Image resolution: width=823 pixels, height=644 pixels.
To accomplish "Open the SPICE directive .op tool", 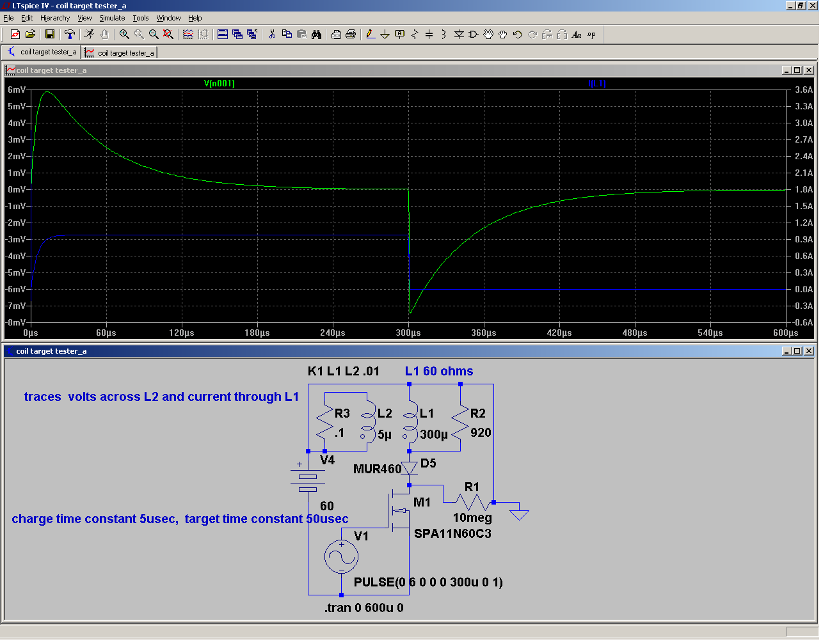I will click(x=591, y=35).
